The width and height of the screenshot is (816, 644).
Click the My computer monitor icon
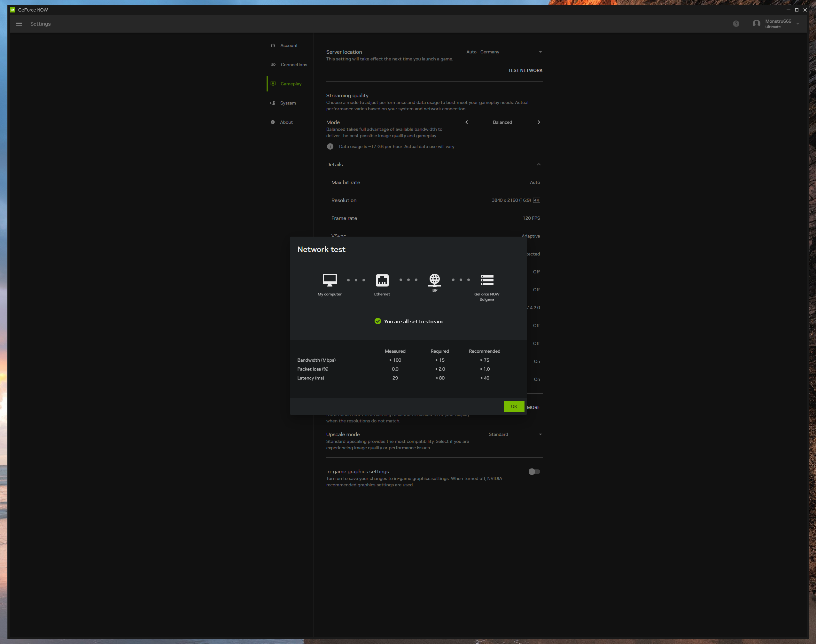(x=330, y=280)
